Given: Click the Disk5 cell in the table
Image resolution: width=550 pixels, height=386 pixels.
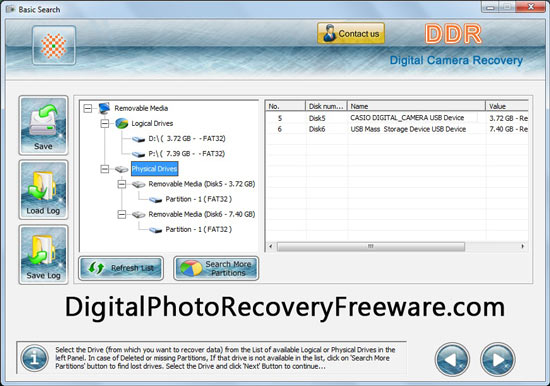Looking at the screenshot, I should pyautogui.click(x=317, y=118).
